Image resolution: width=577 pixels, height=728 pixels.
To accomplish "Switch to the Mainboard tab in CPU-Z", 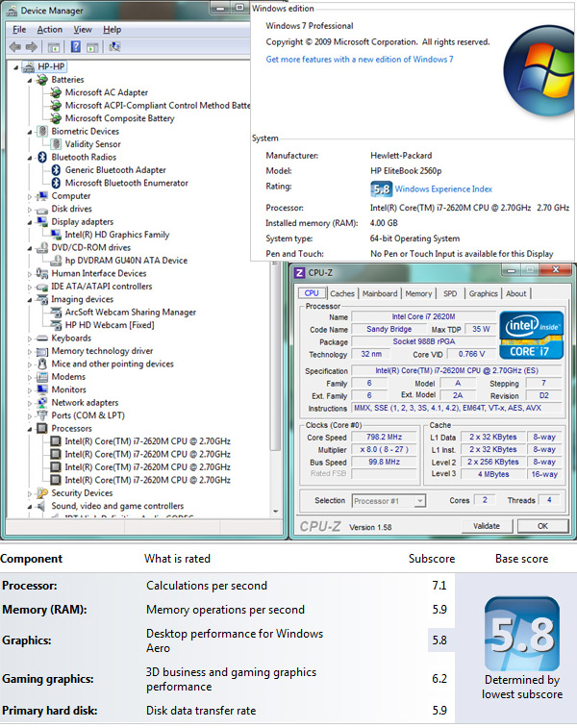I will 380,293.
